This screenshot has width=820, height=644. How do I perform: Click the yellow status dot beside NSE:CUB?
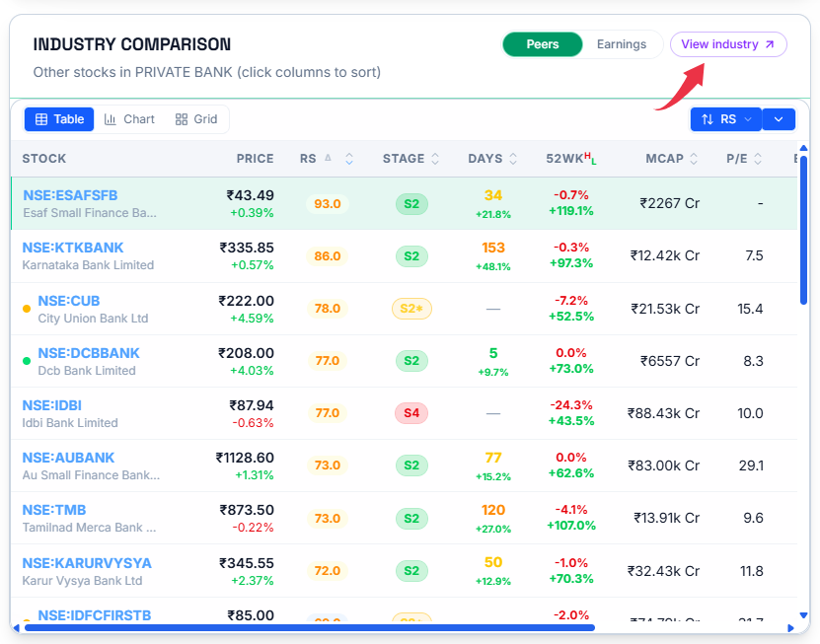27,309
